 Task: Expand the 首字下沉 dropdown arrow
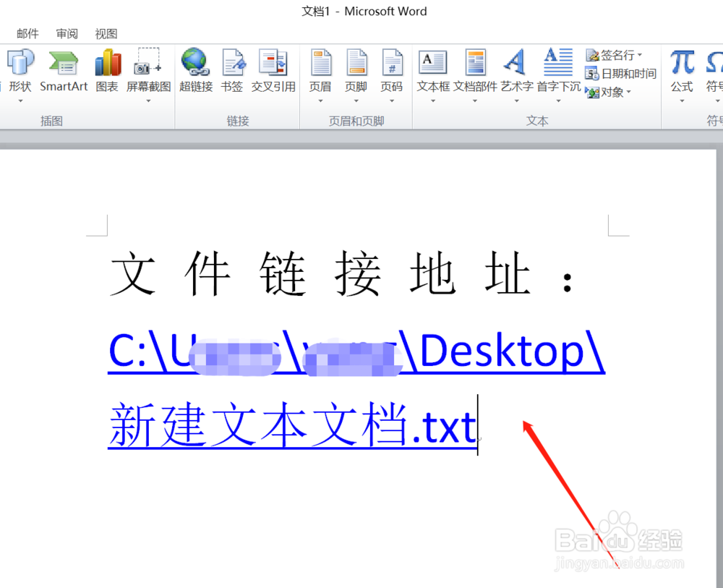(x=558, y=101)
